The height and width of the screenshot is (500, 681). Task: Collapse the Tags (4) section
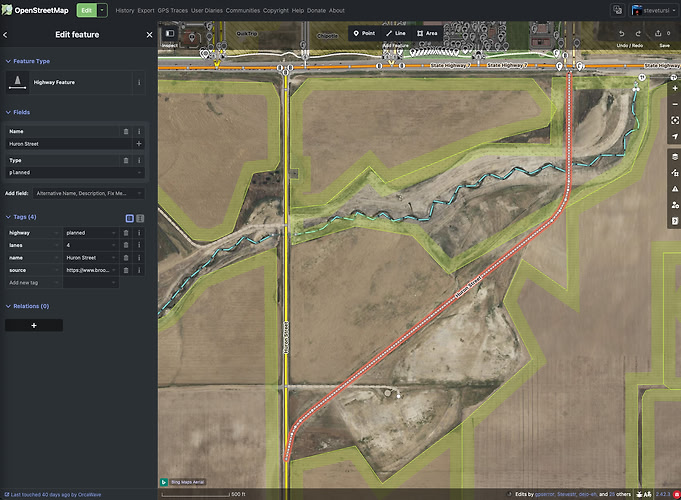pyautogui.click(x=21, y=217)
